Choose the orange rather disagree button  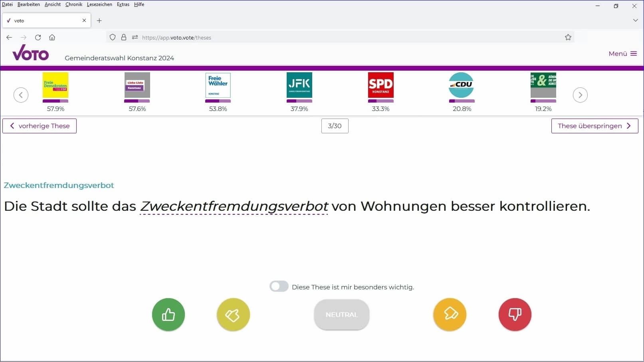click(x=450, y=315)
